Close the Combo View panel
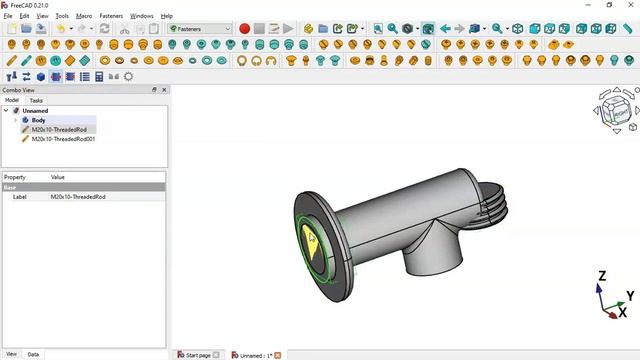Image resolution: width=640 pixels, height=360 pixels. 164,90
